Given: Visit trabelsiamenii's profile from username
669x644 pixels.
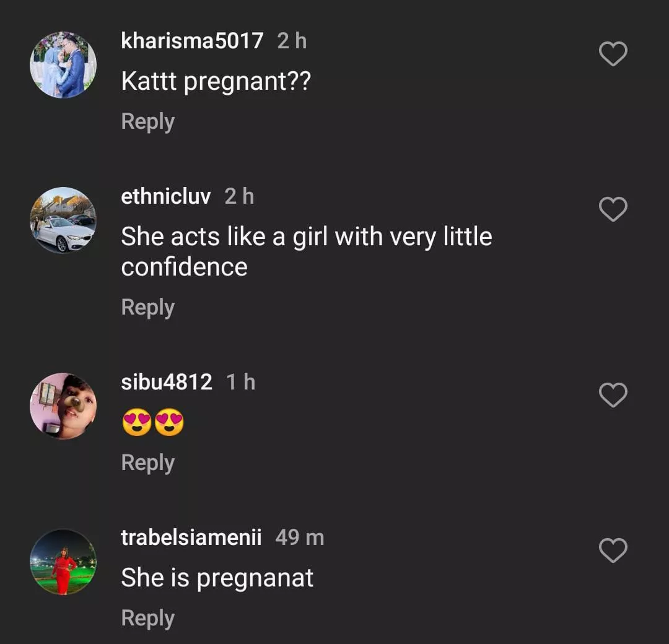Looking at the screenshot, I should 191,537.
